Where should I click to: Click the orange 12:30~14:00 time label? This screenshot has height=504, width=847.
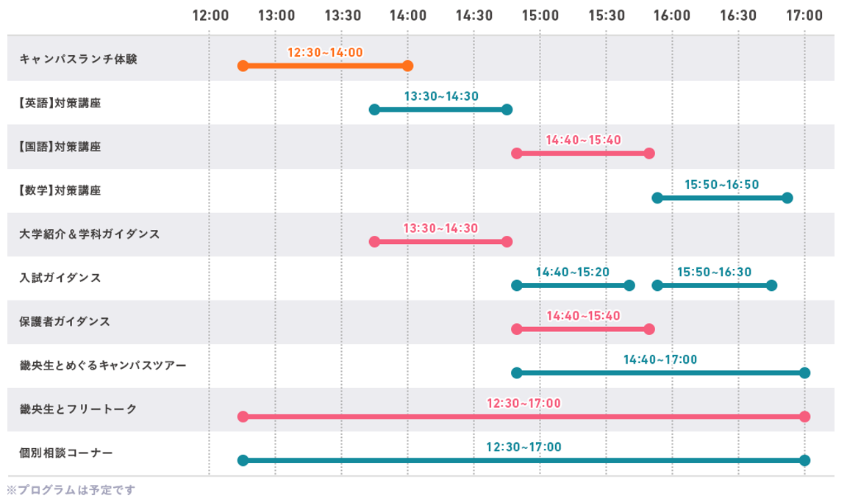pos(325,52)
